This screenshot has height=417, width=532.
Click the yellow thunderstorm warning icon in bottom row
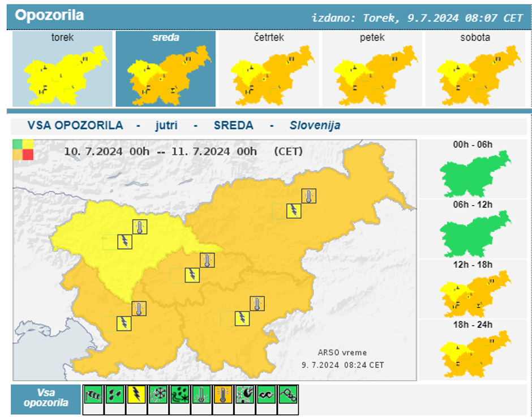(136, 394)
